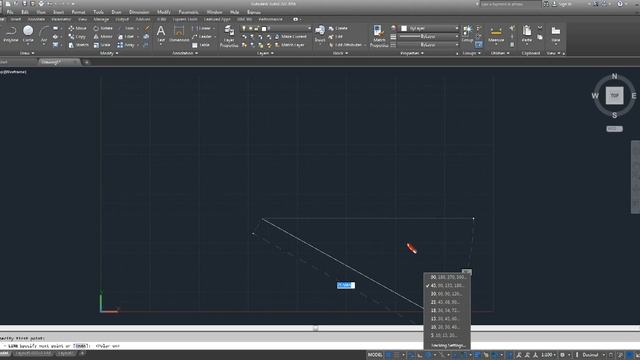This screenshot has height=360, width=640.
Task: Select the Circle tool
Action: pyautogui.click(x=28, y=34)
